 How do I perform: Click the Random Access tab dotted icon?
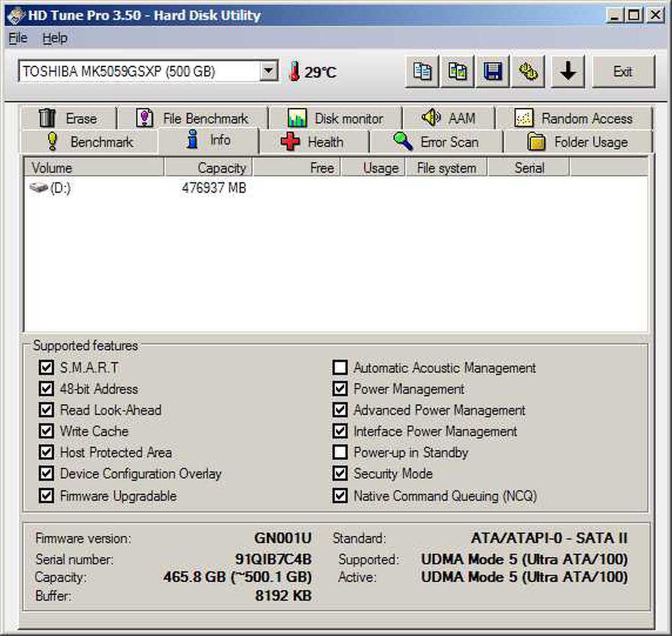(524, 118)
